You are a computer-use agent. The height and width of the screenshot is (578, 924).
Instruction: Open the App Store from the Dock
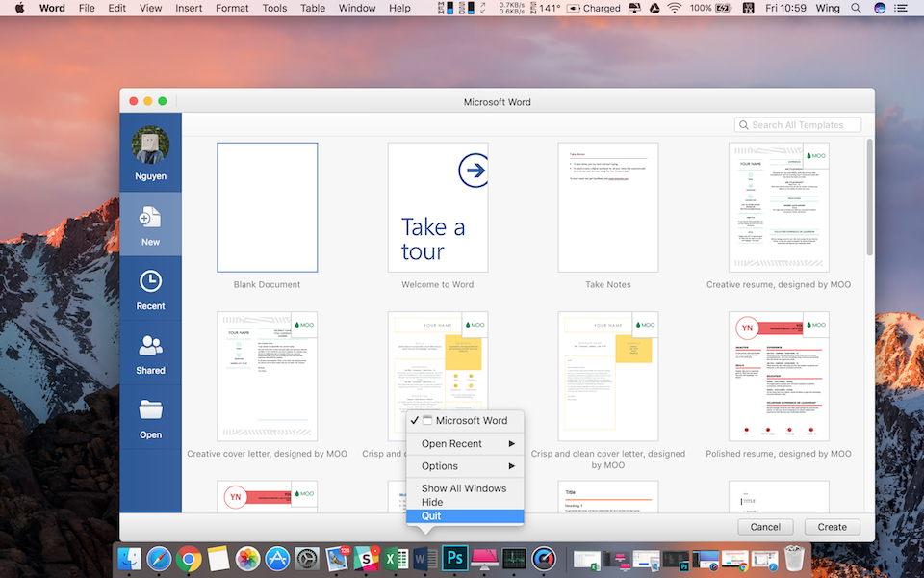tap(277, 558)
